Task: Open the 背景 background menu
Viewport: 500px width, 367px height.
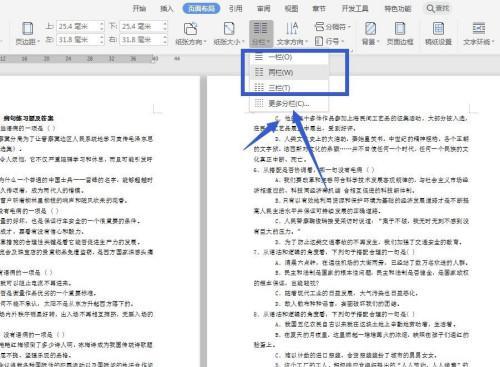Action: [x=370, y=33]
